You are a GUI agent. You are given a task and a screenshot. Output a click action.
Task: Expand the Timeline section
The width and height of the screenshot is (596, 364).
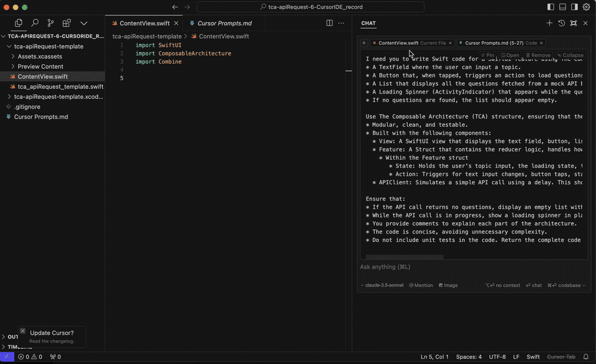pyautogui.click(x=17, y=347)
